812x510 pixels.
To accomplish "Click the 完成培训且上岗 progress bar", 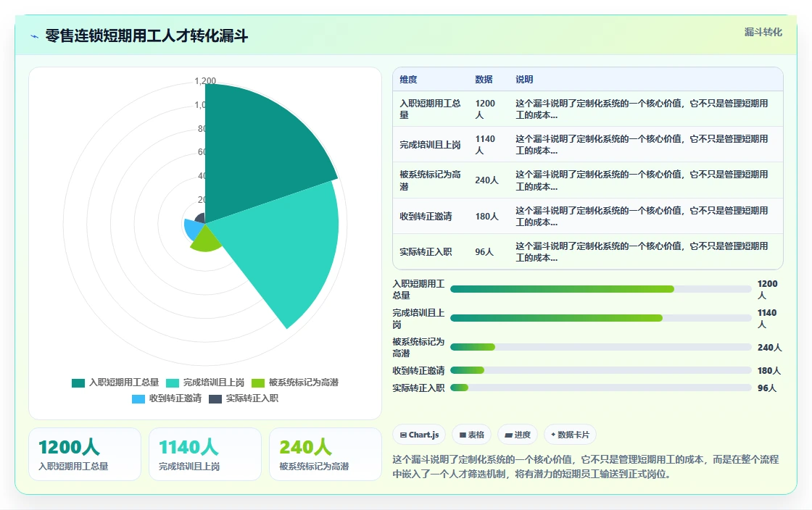I will pyautogui.click(x=601, y=318).
